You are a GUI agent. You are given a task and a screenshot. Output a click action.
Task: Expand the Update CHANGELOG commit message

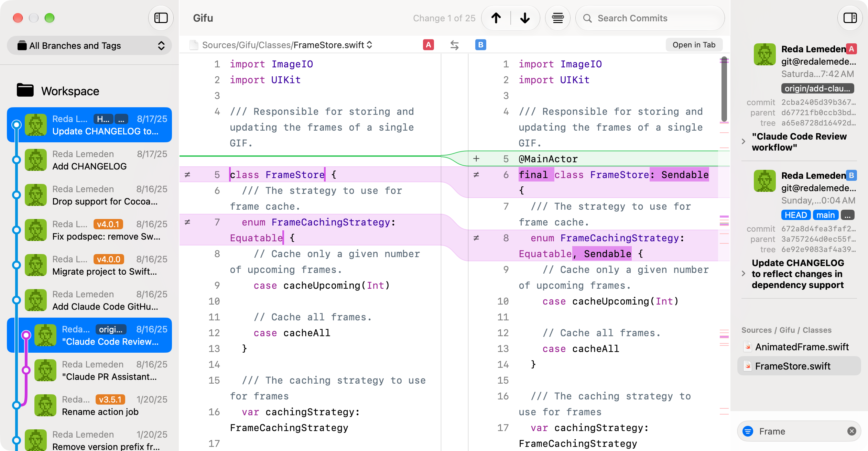(x=744, y=274)
